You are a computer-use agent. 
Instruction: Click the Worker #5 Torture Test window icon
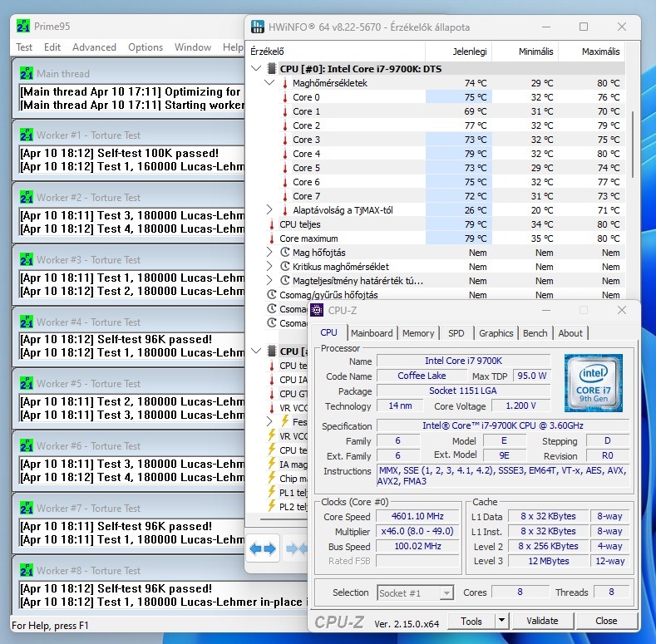[x=27, y=383]
